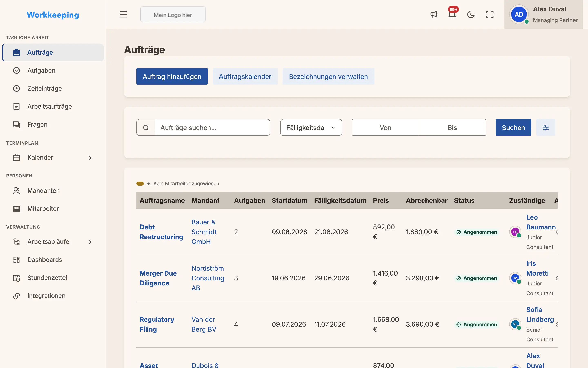Open Integrationen in sidebar
Screen dimensions: 588x368
coord(53,296)
